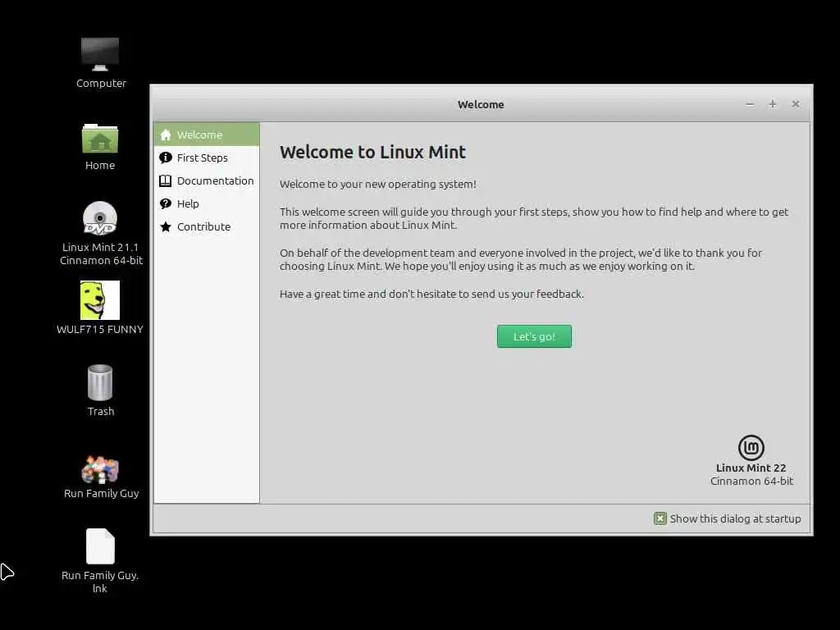Image resolution: width=840 pixels, height=630 pixels.
Task: Open the Help section
Action: point(206,203)
